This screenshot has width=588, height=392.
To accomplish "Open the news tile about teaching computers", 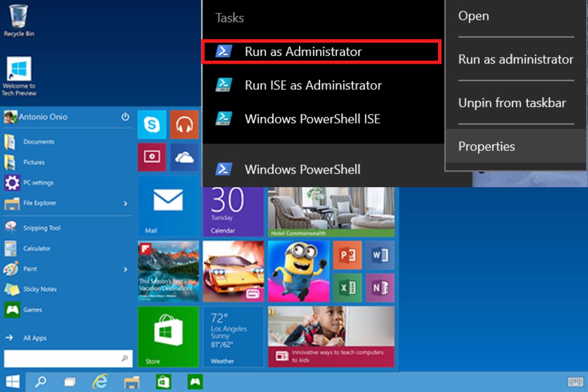I will click(331, 337).
